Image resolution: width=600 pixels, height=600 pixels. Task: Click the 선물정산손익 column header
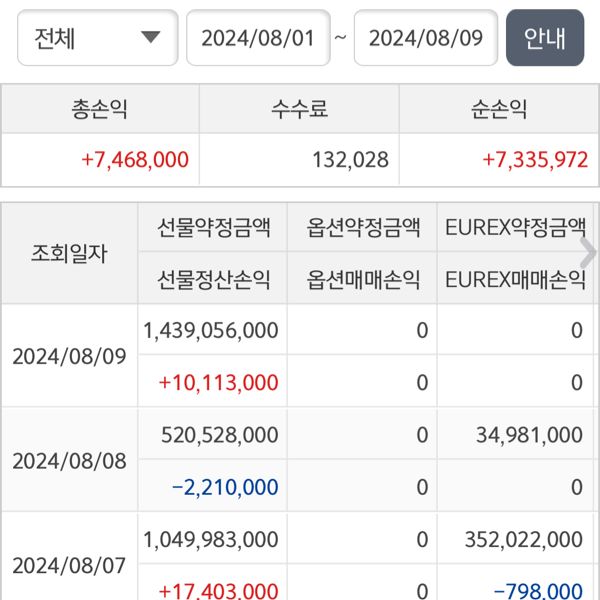coord(213,279)
